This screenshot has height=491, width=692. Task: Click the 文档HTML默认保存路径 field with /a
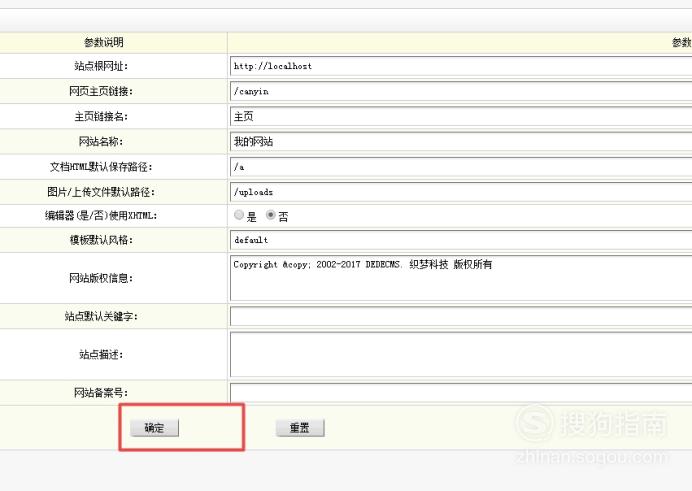[461, 167]
